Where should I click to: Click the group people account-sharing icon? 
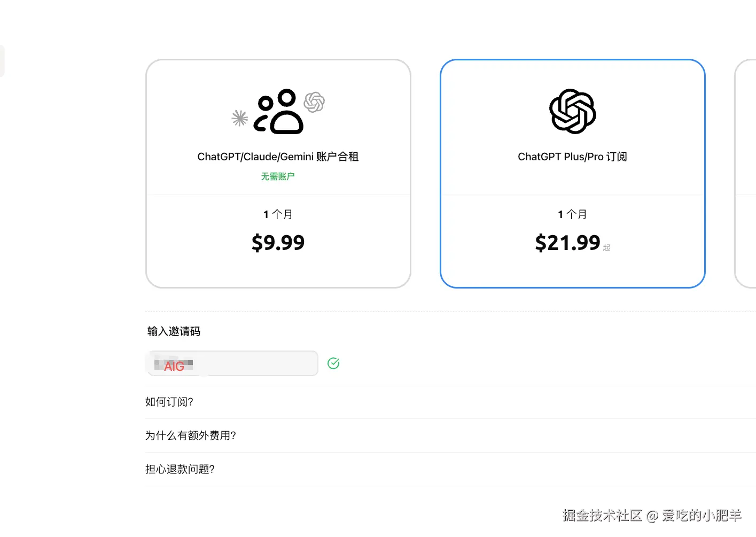point(278,111)
